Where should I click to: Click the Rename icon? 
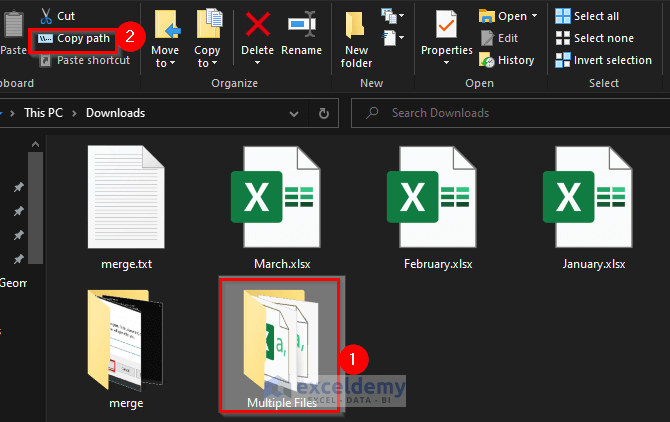point(302,24)
